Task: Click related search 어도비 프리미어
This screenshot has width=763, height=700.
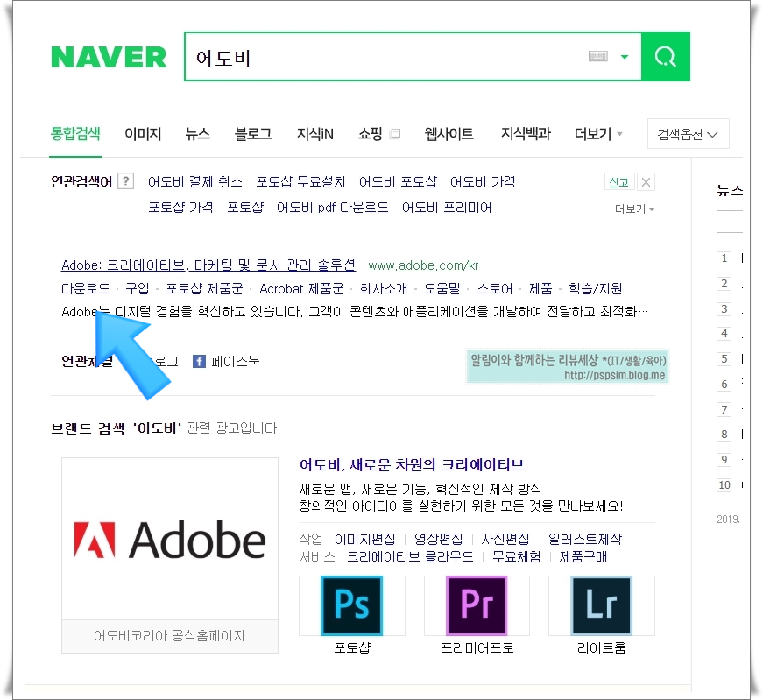Action: pos(446,208)
